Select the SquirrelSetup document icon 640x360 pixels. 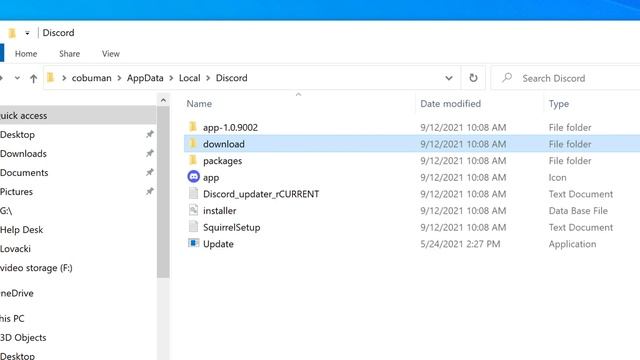[x=193, y=227]
